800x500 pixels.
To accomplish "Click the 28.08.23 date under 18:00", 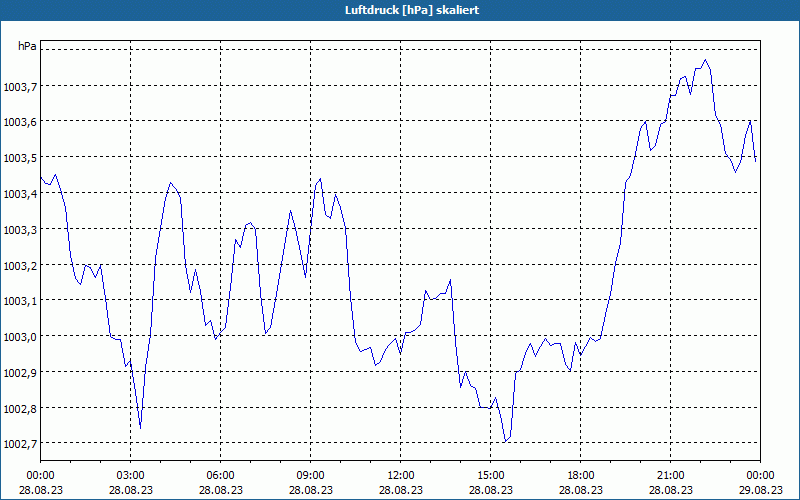I will (581, 490).
